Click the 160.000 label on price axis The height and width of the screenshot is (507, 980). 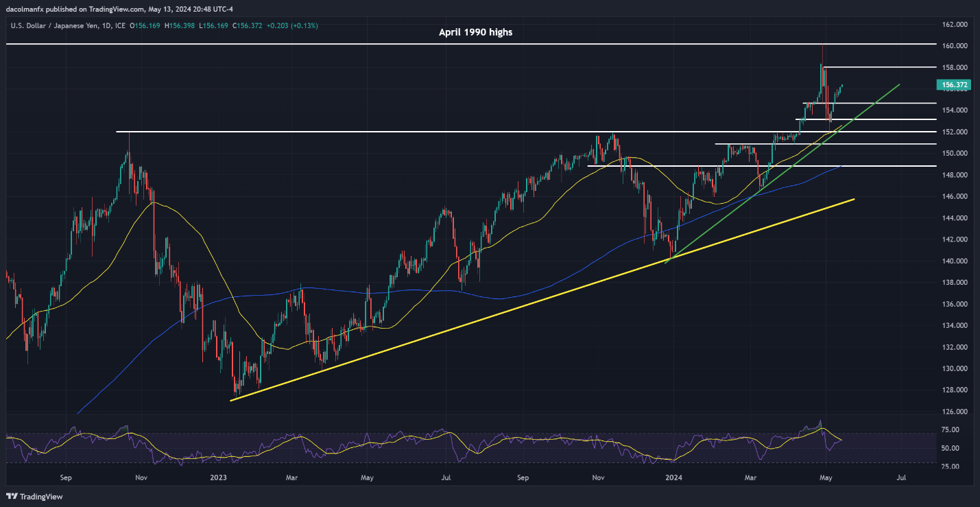(x=954, y=46)
